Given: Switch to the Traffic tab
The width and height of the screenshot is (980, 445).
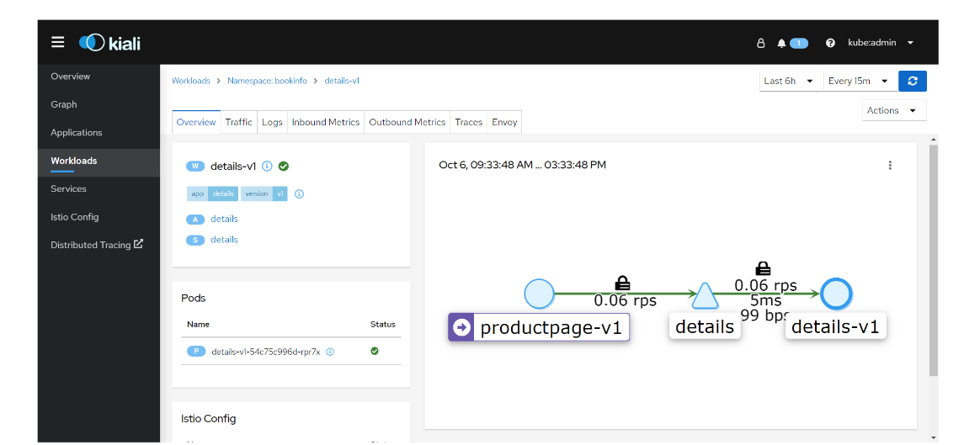Looking at the screenshot, I should pos(239,122).
